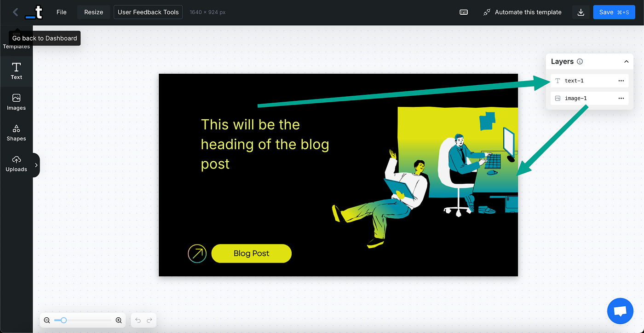Click the keyboard shortcuts icon
Image resolution: width=644 pixels, height=333 pixels.
pos(464,12)
